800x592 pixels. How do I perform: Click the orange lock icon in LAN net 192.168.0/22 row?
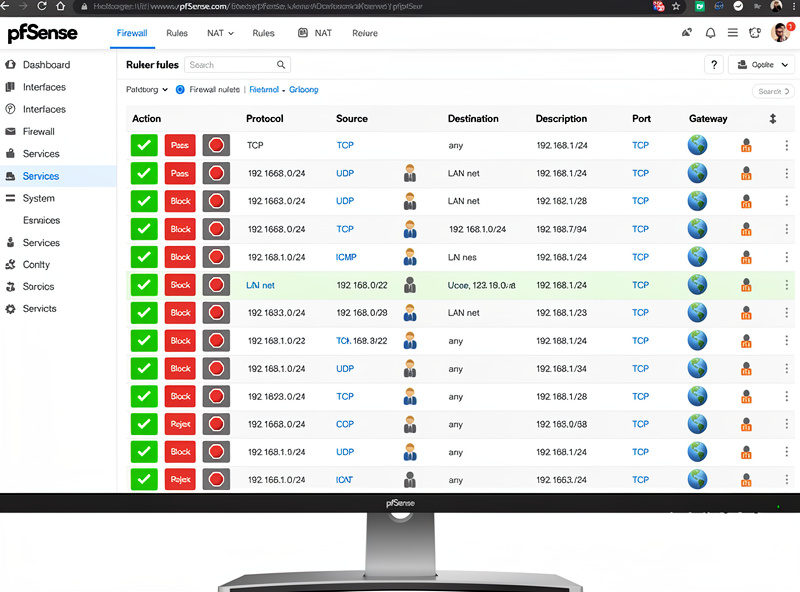746,285
